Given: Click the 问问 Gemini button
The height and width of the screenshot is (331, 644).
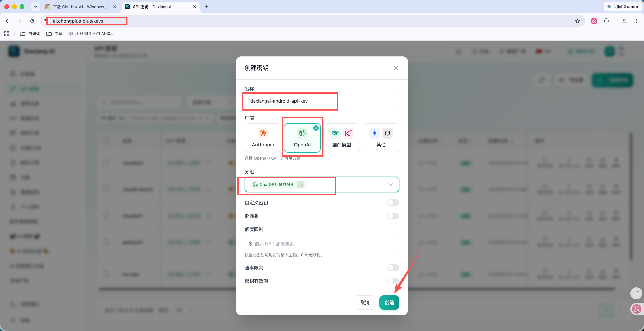Looking at the screenshot, I should click(x=622, y=7).
